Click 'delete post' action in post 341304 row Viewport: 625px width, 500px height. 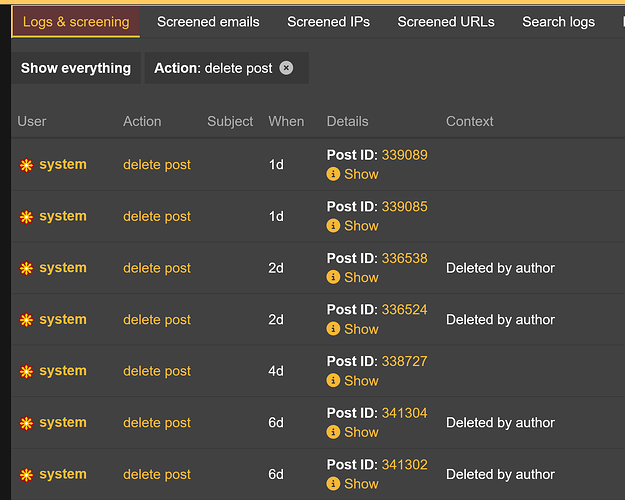click(x=157, y=423)
